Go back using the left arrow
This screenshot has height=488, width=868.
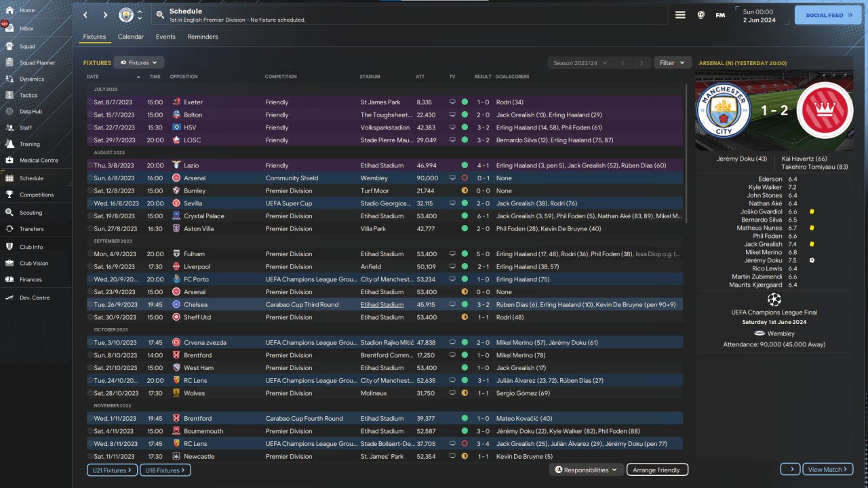85,15
